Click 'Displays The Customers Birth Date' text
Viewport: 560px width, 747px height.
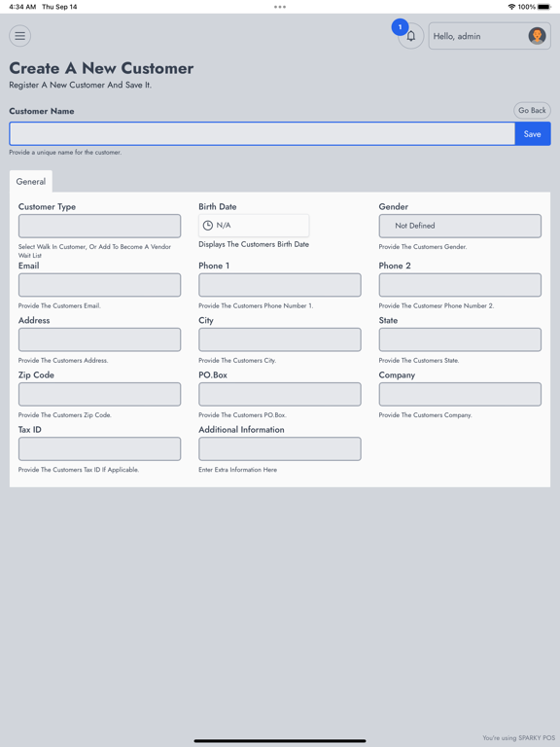[x=254, y=244]
